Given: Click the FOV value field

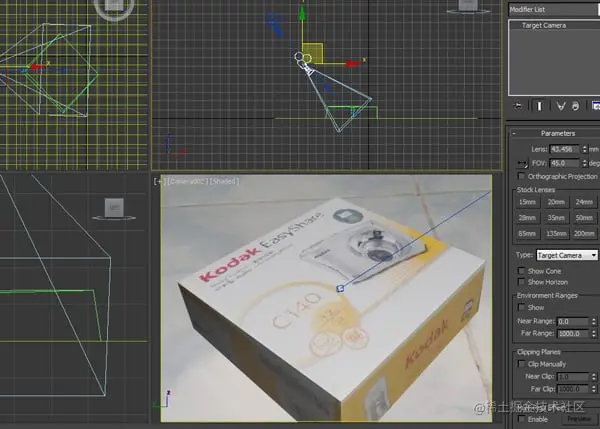Looking at the screenshot, I should point(564,163).
